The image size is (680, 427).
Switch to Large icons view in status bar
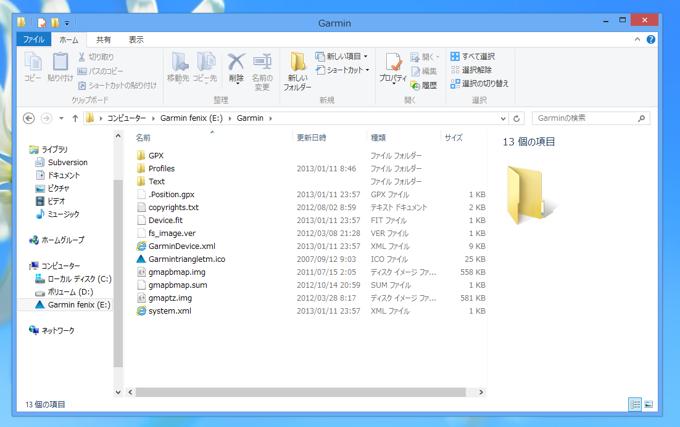pos(649,404)
